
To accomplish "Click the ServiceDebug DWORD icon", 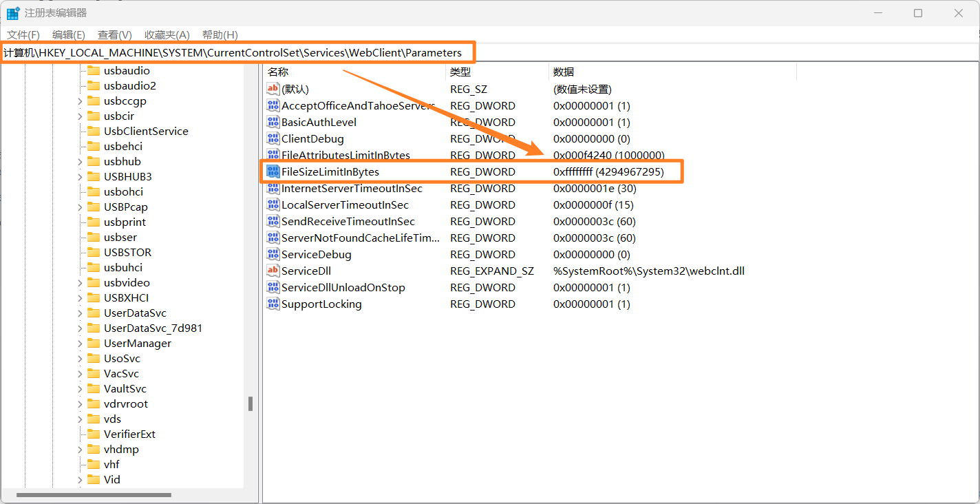I will pyautogui.click(x=273, y=254).
